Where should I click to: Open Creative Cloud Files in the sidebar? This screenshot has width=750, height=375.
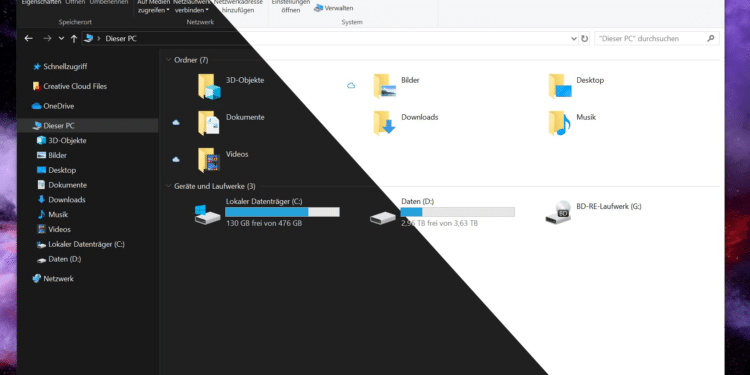[69, 86]
